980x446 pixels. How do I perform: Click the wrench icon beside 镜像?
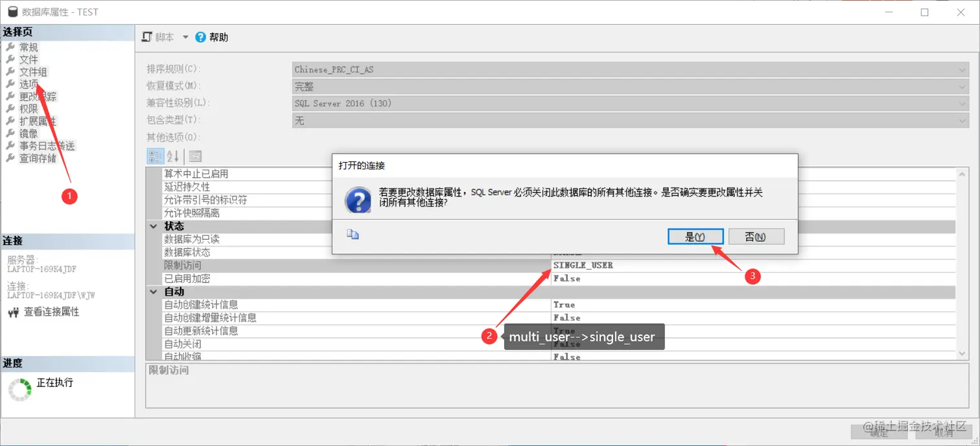[10, 134]
